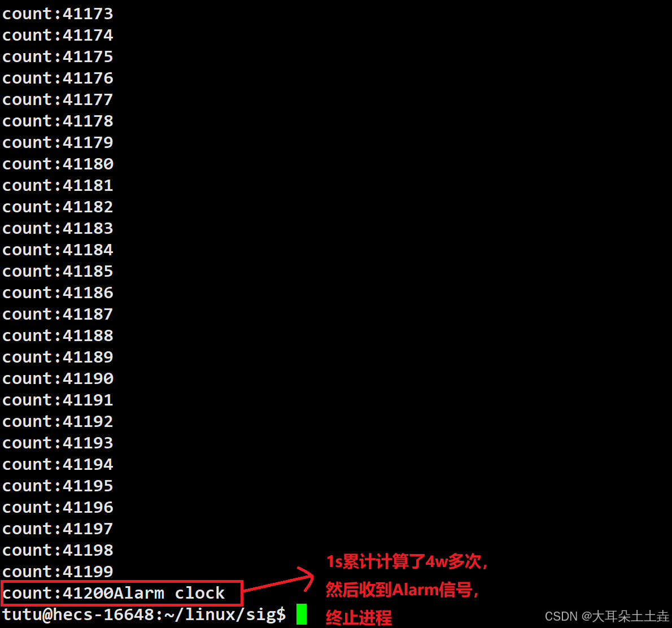Click the line count:41176

[x=58, y=78]
